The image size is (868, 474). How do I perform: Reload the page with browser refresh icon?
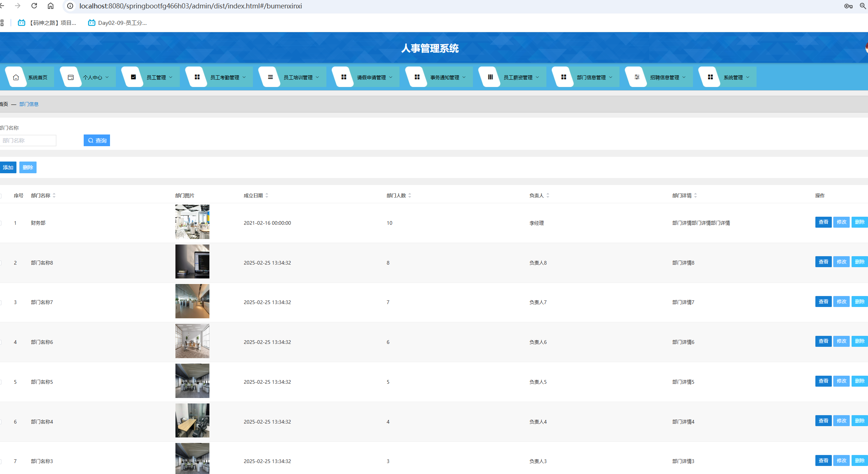[34, 6]
